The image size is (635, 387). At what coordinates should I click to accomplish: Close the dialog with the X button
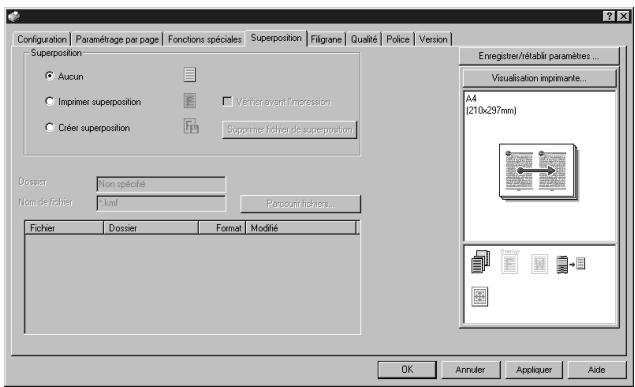point(624,16)
